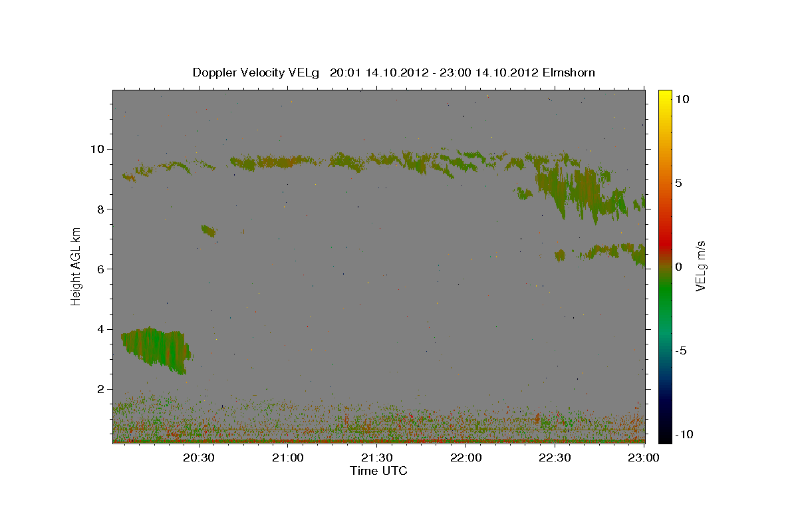
Task: Click the 21:00 time tick label
Action: (x=288, y=458)
